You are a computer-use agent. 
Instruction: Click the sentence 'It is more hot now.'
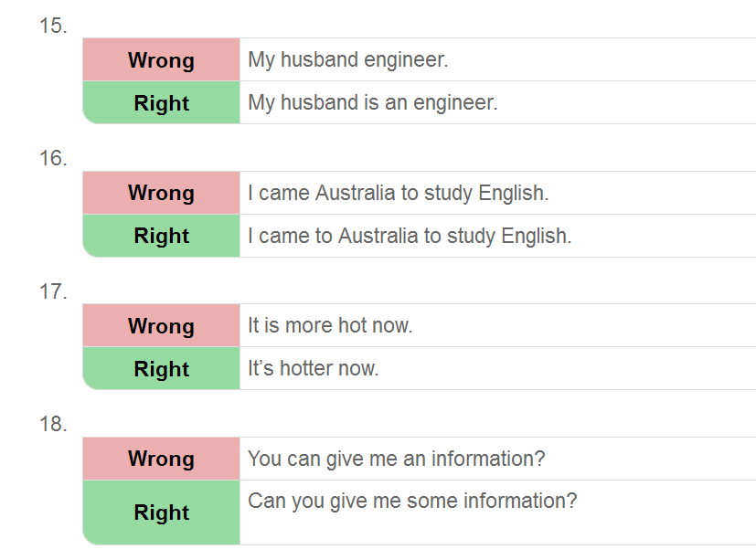330,325
